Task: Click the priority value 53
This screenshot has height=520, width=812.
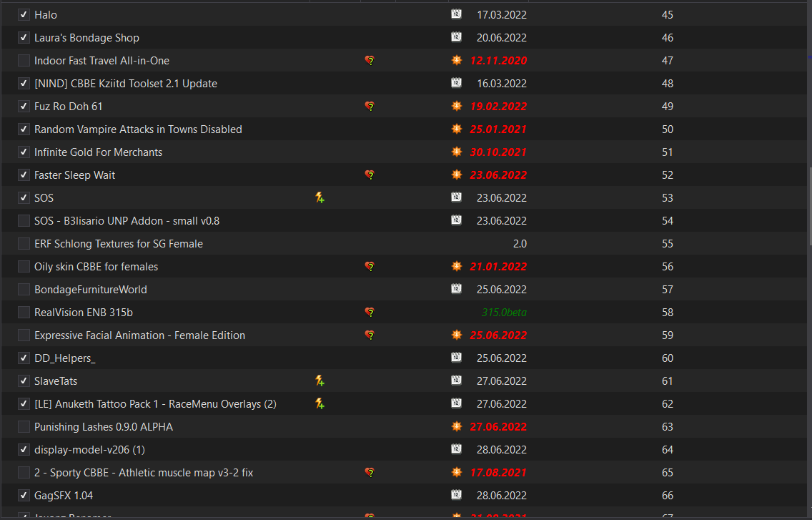Action: coord(667,198)
